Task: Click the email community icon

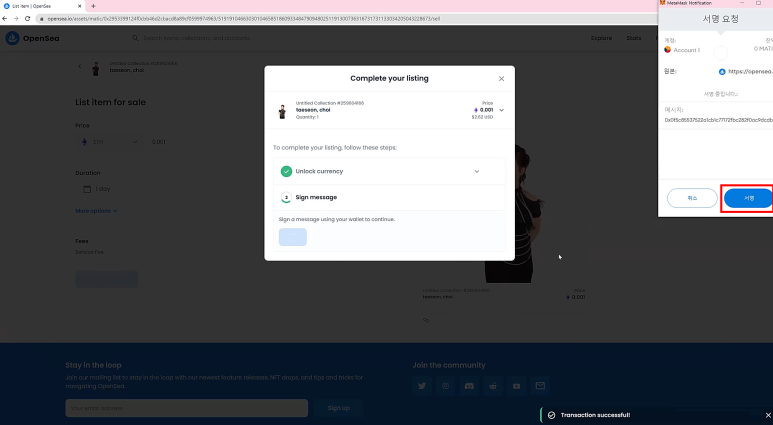Action: pos(540,386)
